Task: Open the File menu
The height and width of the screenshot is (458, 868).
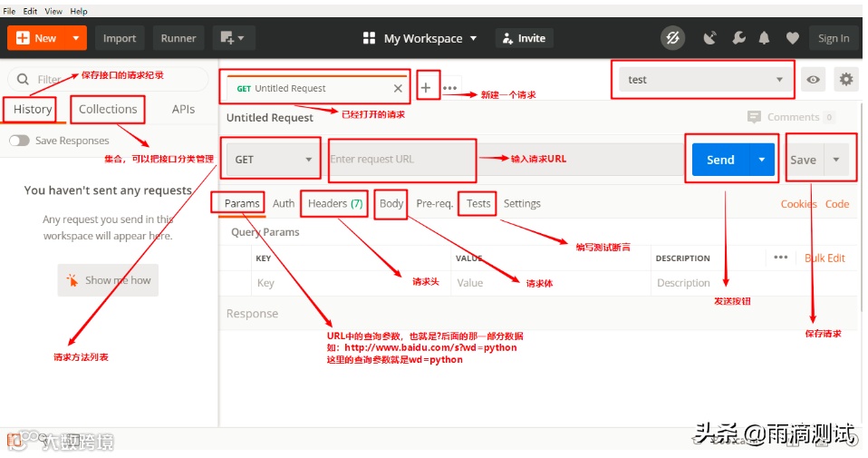Action: pyautogui.click(x=9, y=11)
